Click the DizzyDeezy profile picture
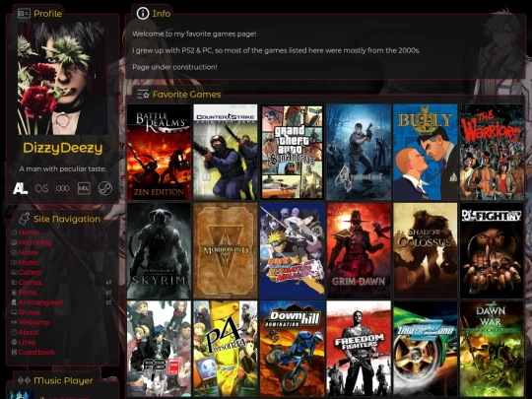Image resolution: width=532 pixels, height=399 pixels. click(62, 79)
